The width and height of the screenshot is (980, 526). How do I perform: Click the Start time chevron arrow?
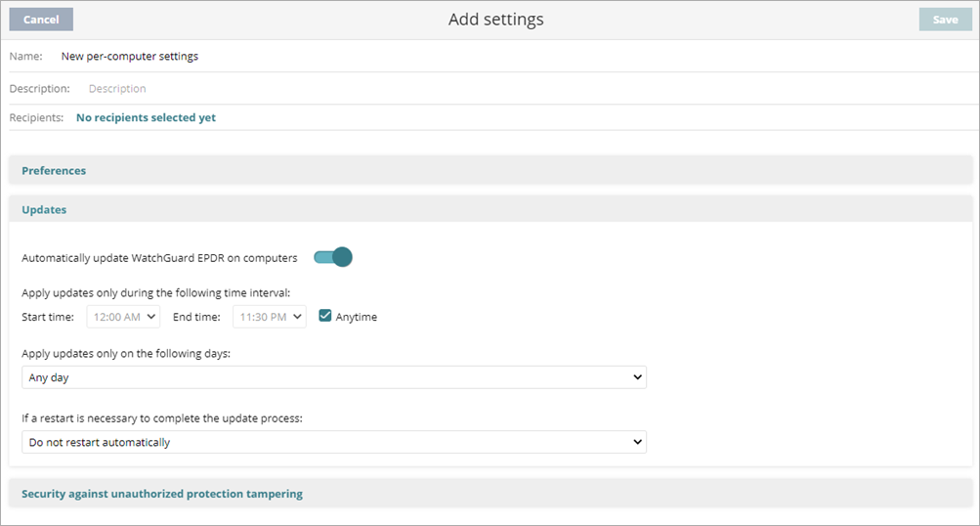[151, 317]
